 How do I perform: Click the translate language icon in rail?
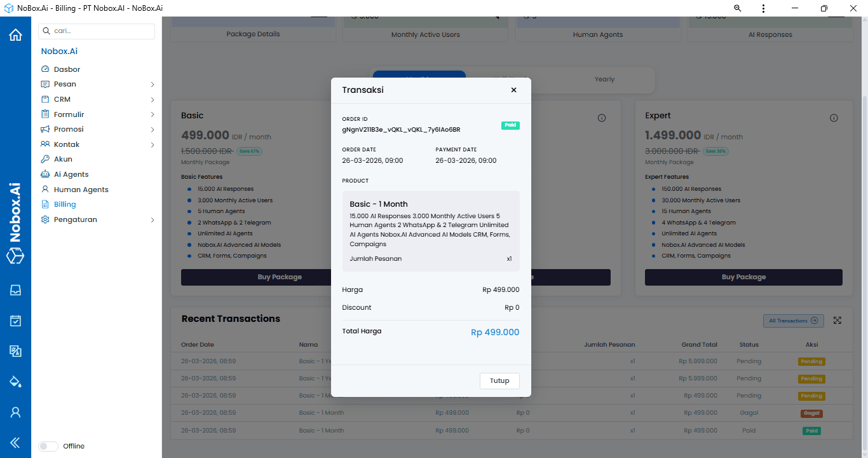tap(15, 351)
